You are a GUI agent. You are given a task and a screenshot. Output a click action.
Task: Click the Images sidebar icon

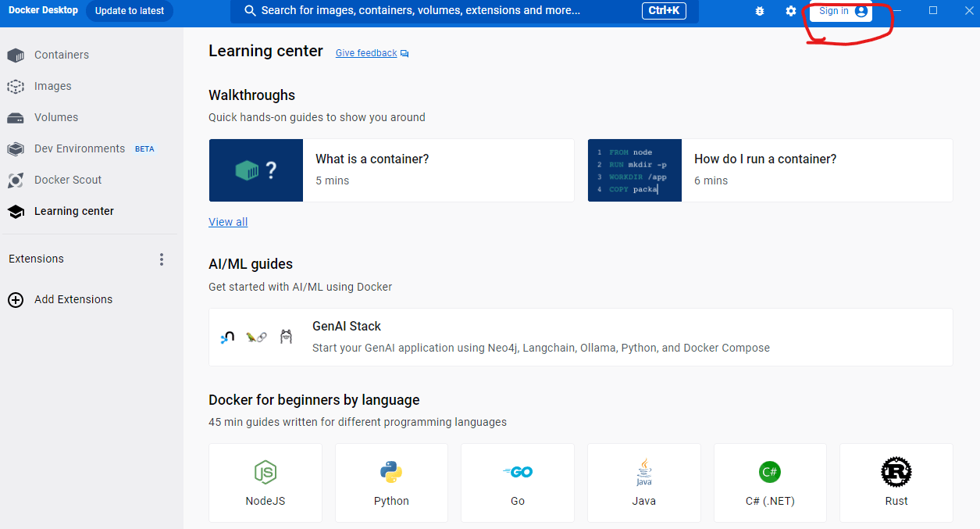coord(16,87)
